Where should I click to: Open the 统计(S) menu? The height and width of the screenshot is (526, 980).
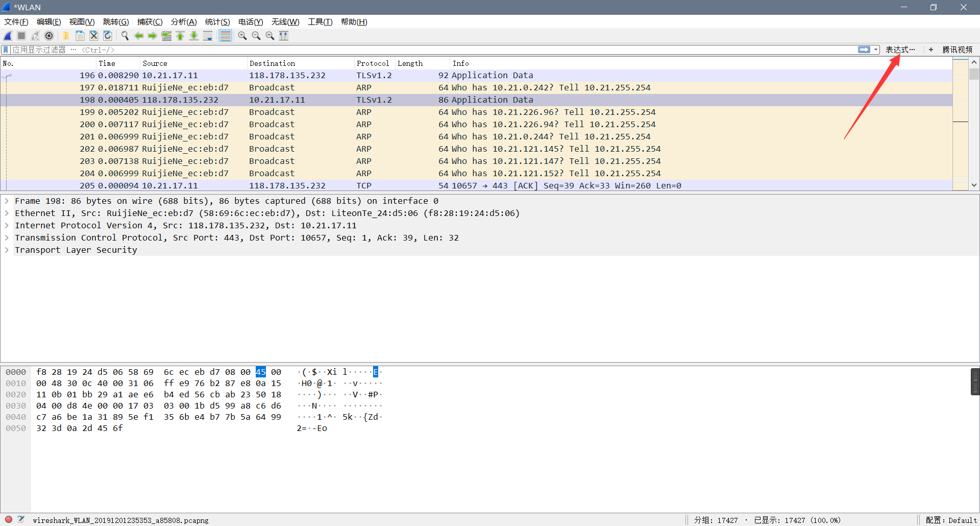tap(217, 22)
